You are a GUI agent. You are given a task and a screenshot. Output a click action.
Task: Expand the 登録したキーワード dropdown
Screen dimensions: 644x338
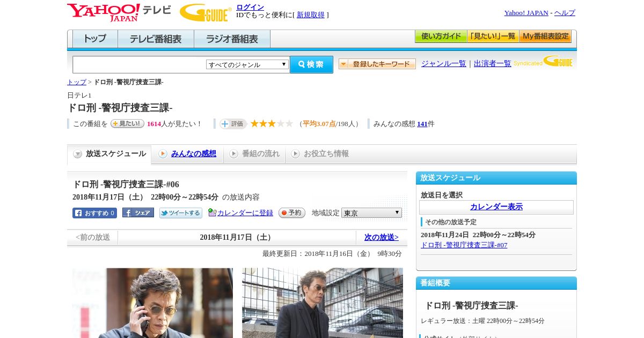tap(377, 64)
